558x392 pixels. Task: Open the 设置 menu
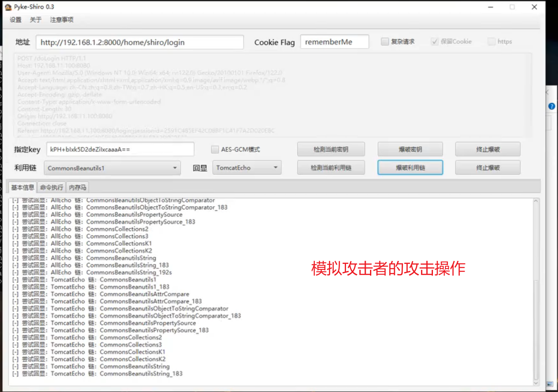click(15, 19)
